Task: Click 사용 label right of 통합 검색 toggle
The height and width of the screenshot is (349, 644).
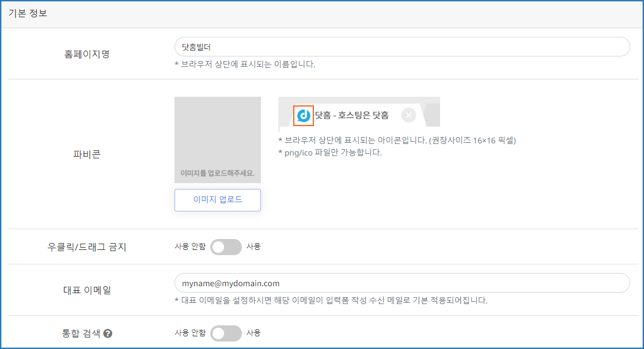Action: pos(253,332)
